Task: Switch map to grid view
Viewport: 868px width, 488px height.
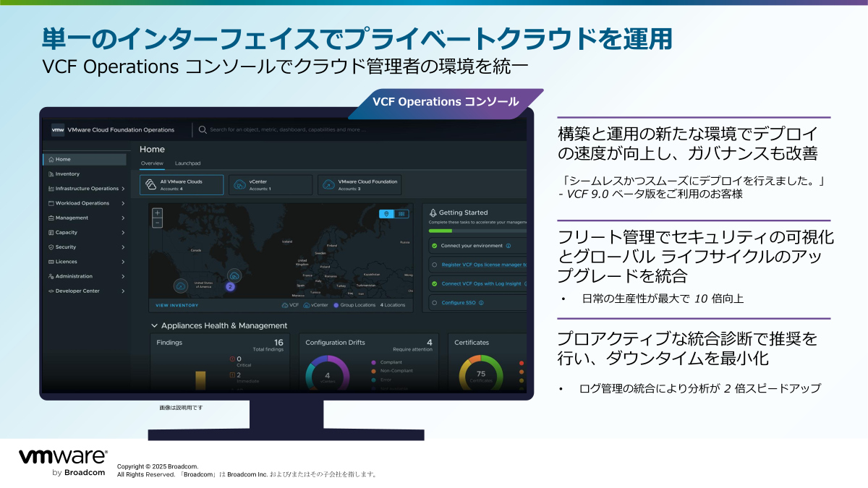Action: [x=401, y=214]
